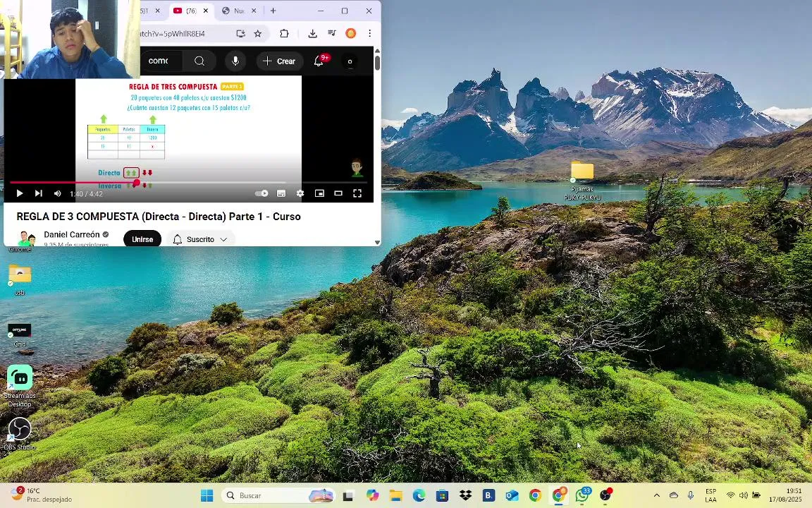Show hidden system tray icons
The image size is (812, 508).
point(657,495)
